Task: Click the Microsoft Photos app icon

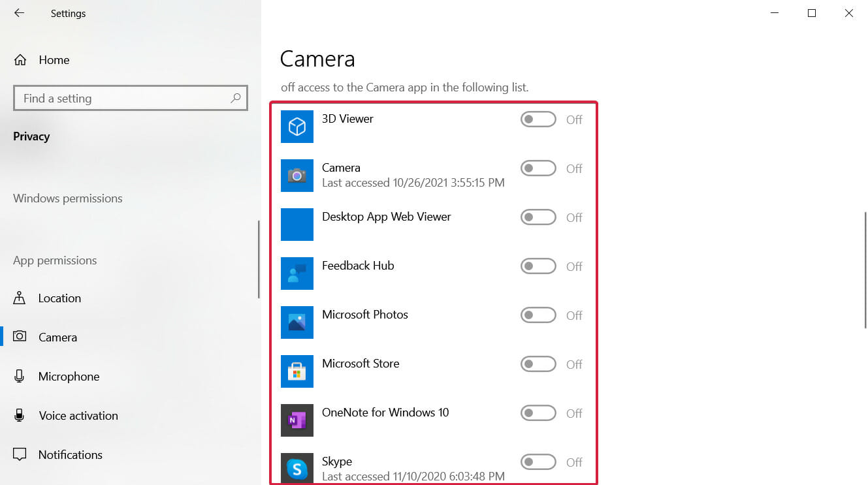Action: [297, 322]
